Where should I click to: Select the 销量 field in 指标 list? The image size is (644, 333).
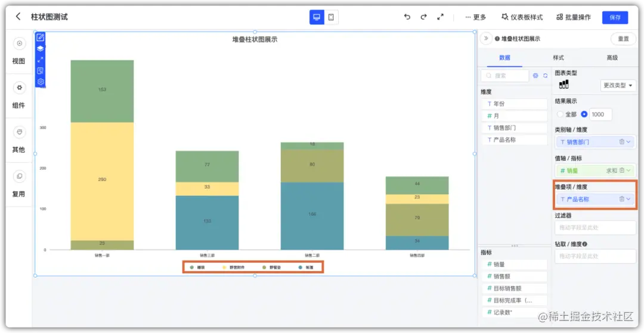(514, 264)
